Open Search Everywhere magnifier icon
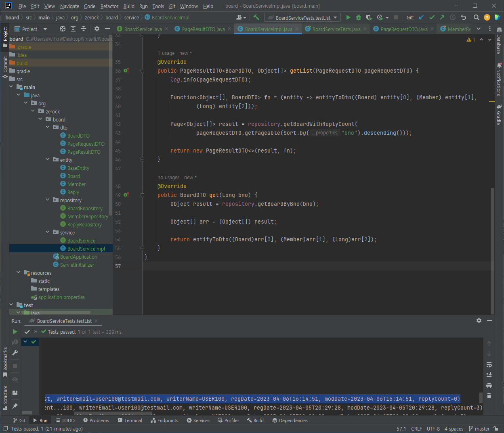The image size is (504, 433). [477, 17]
